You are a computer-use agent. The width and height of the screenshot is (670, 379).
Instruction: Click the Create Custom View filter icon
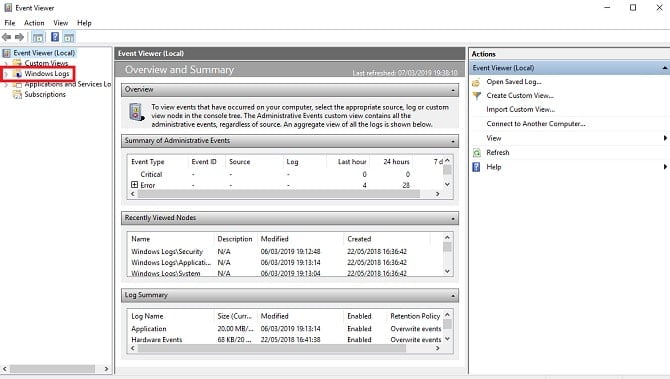(x=476, y=96)
